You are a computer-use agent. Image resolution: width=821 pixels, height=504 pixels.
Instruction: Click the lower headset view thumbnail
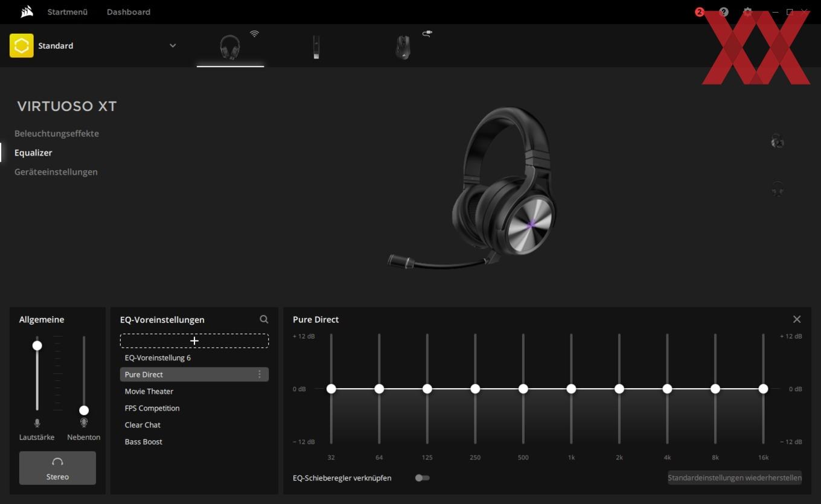pyautogui.click(x=778, y=190)
